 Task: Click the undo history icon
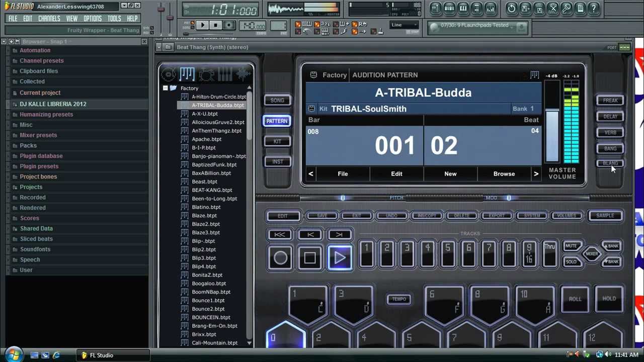[x=512, y=8]
